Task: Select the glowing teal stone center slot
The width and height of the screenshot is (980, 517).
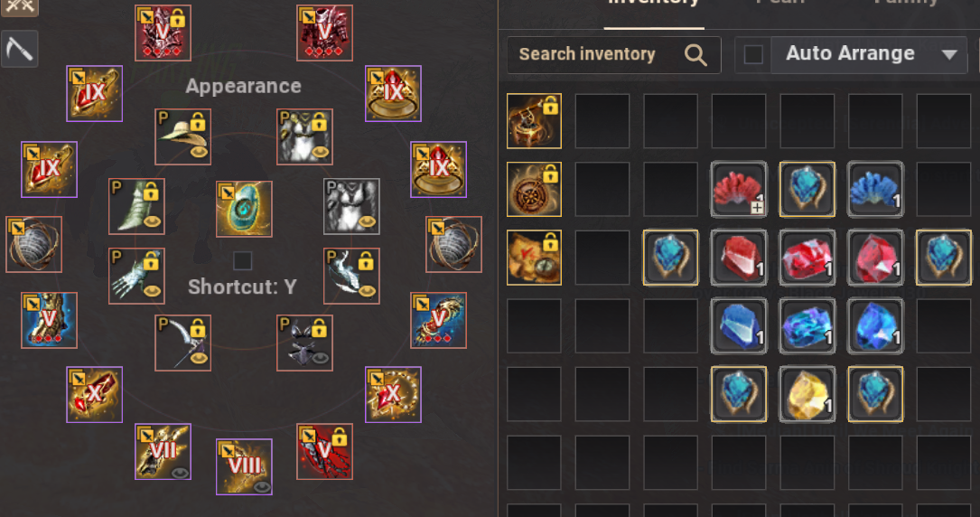Action: 244,209
